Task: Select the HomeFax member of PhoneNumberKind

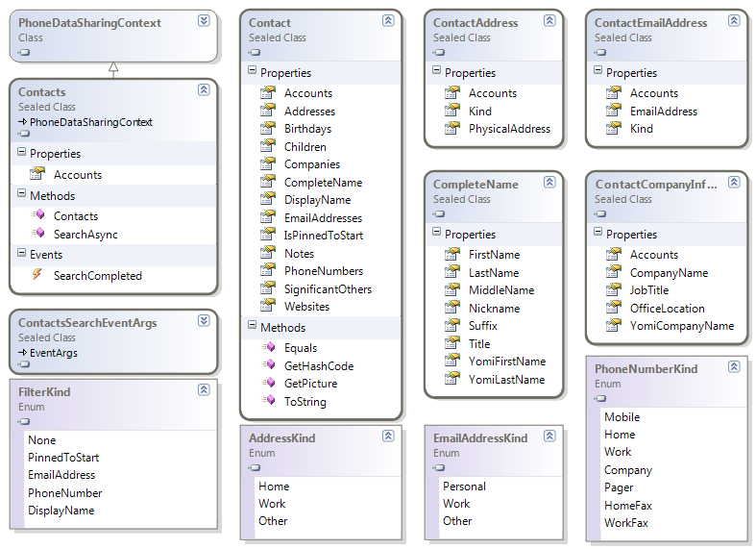Action: click(627, 505)
